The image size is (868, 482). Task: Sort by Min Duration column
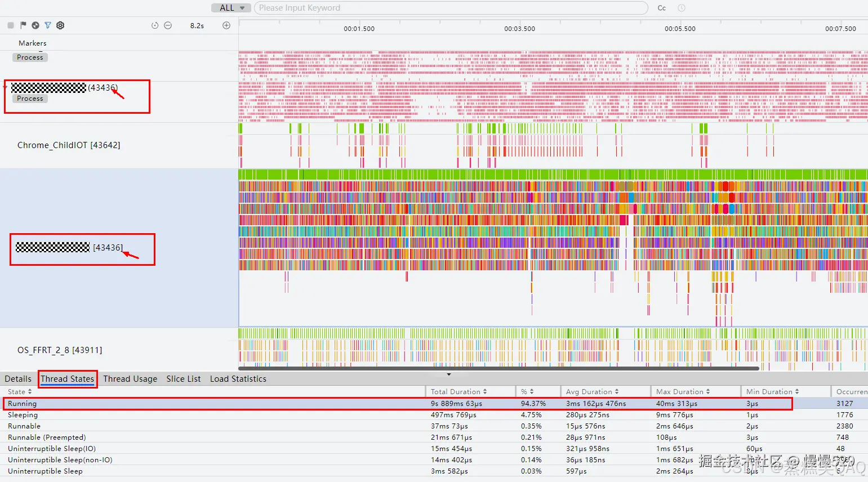(772, 392)
